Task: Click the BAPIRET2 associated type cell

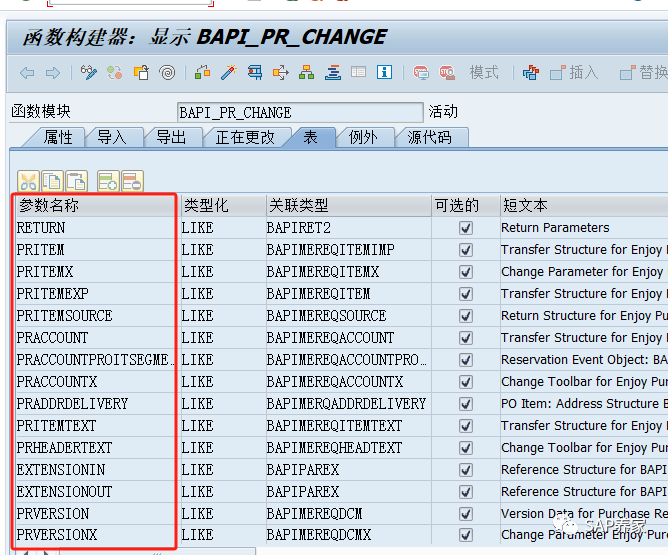Action: coord(348,228)
